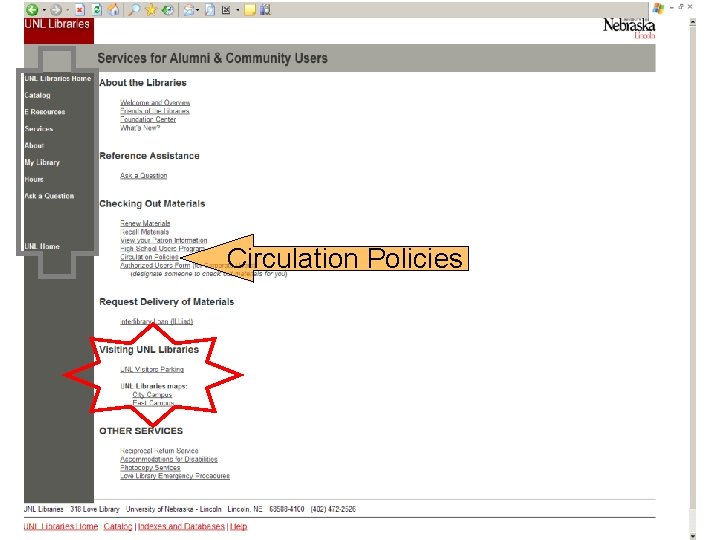Viewport: 720px width, 540px height.
Task: Open the City Campus map link
Action: pos(152,394)
